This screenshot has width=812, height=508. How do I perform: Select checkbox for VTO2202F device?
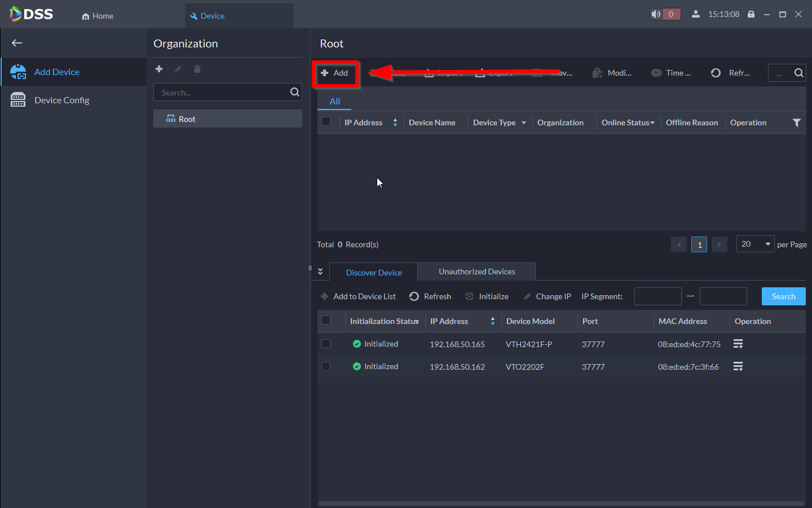(x=326, y=366)
